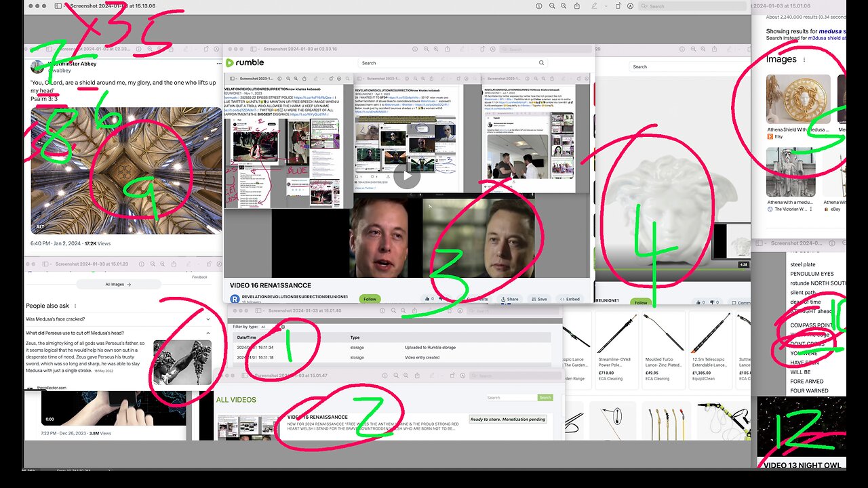Click the 'FOUR WARNED' text line
Viewport: 868px width, 488px height.
[809, 391]
